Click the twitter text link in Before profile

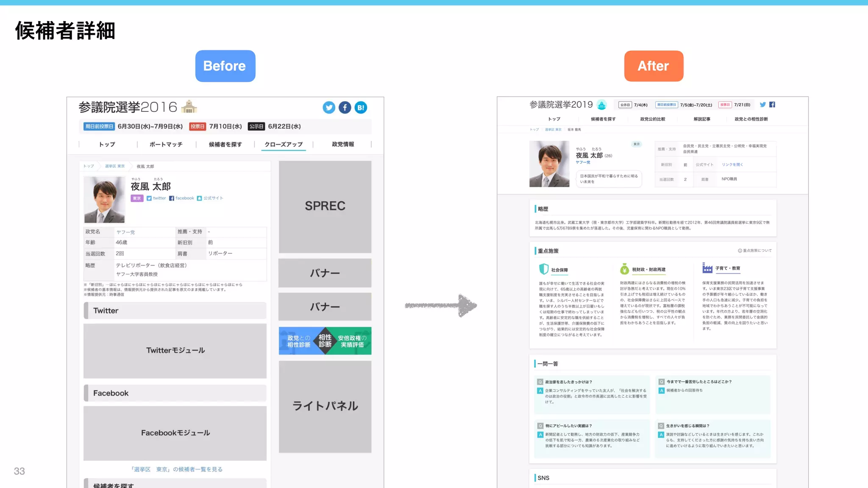point(159,198)
